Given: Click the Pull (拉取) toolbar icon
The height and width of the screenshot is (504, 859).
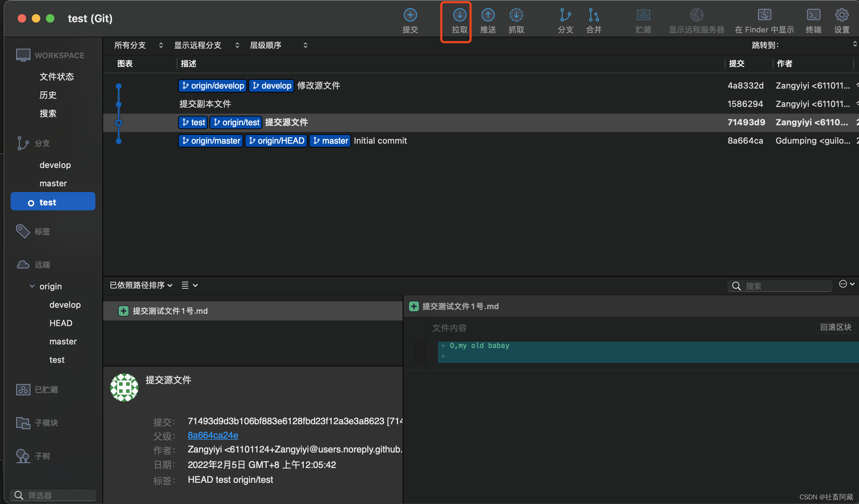Looking at the screenshot, I should pyautogui.click(x=460, y=16).
